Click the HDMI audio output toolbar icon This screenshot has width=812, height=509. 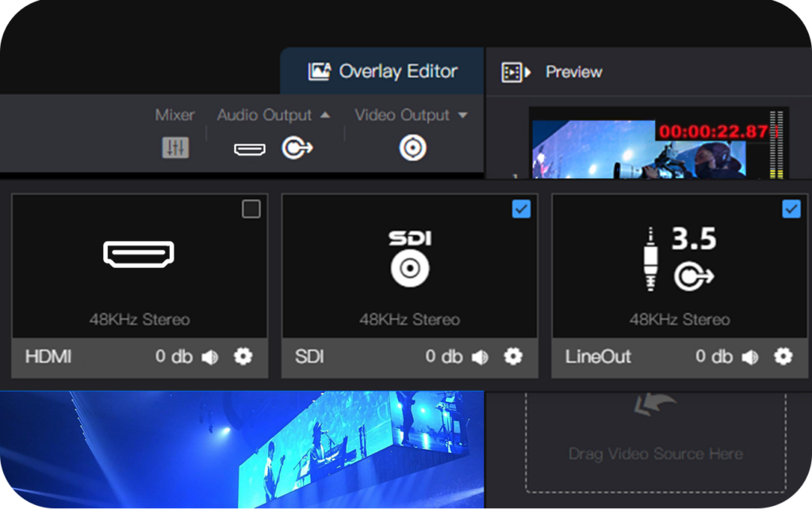coord(250,148)
